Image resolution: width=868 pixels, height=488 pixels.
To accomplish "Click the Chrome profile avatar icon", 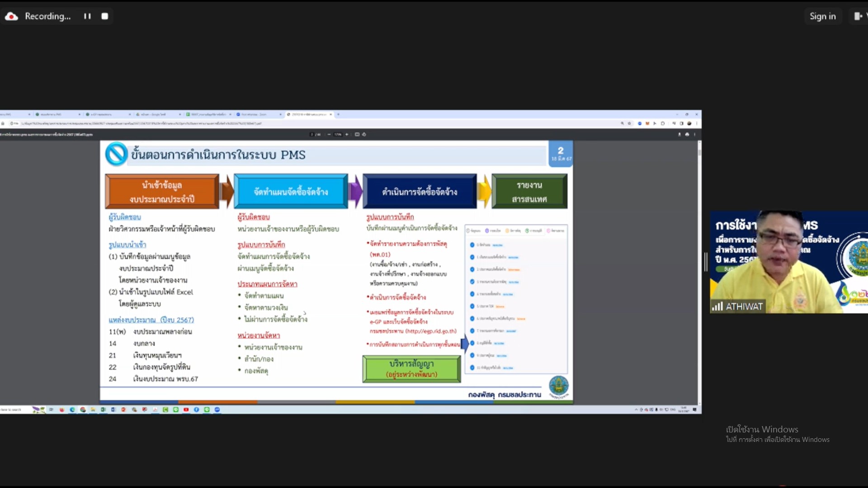I will click(689, 123).
